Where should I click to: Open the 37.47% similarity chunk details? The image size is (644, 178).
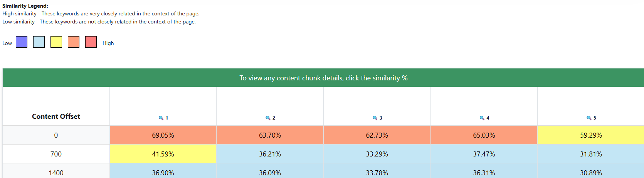pyautogui.click(x=484, y=154)
